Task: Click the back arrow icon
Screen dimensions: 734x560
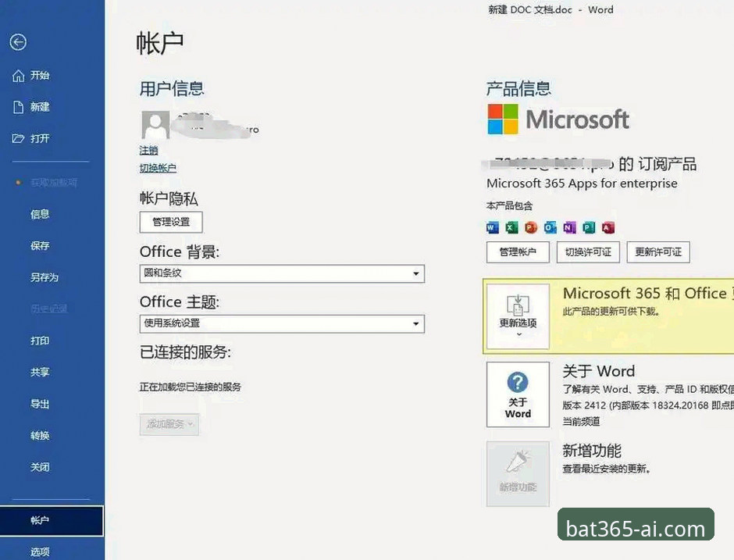Action: (x=18, y=42)
